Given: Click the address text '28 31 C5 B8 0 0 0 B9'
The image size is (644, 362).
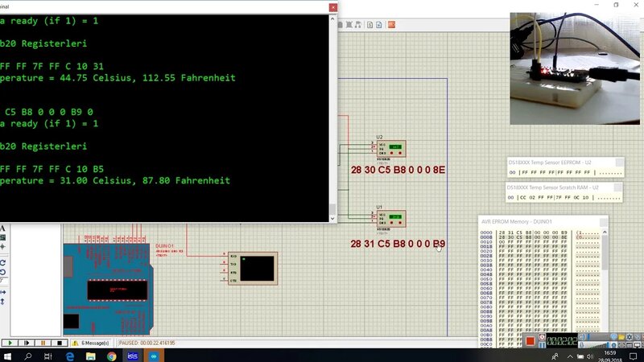Looking at the screenshot, I should pyautogui.click(x=398, y=244).
